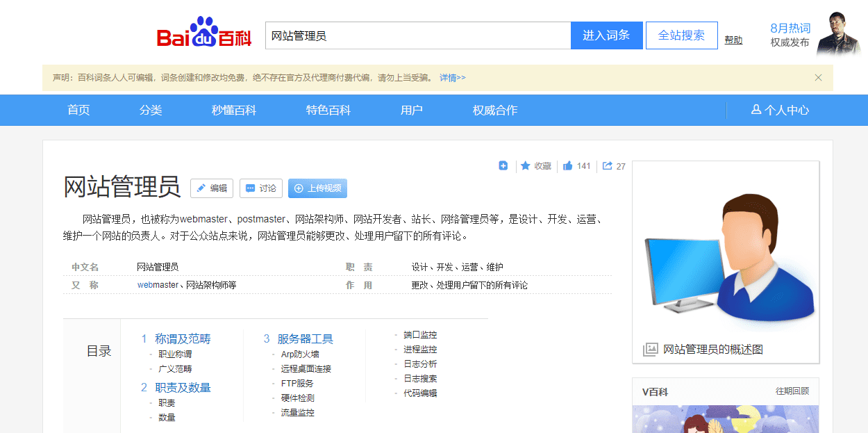868x433 pixels.
Task: Click the 更改、处理用户留下的所有评论 value
Action: [469, 285]
